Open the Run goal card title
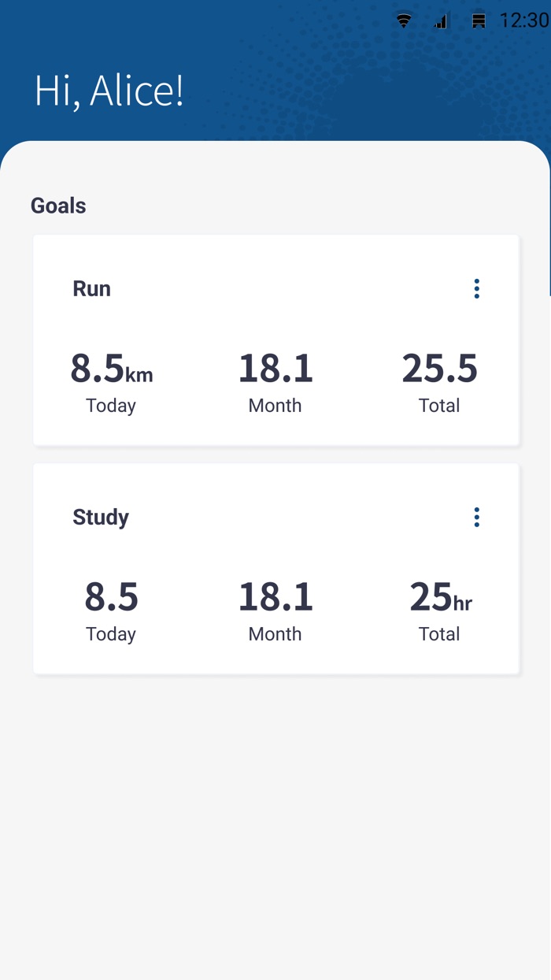The image size is (551, 980). (x=92, y=288)
